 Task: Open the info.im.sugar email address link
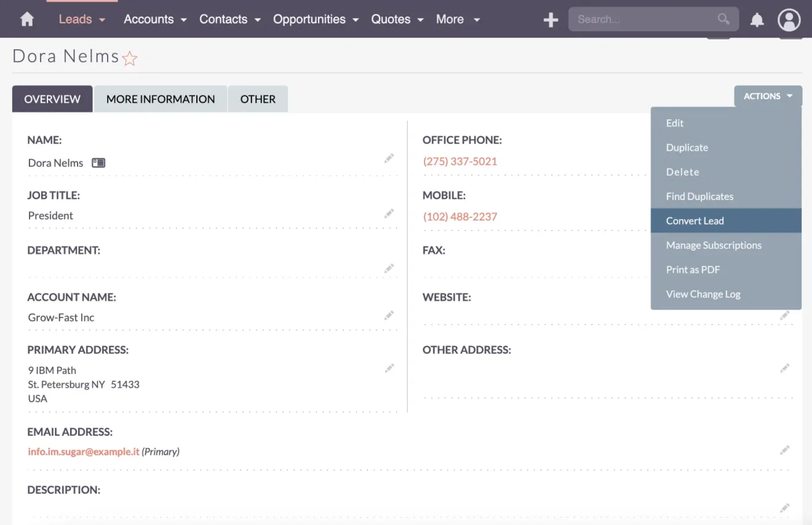(x=83, y=451)
